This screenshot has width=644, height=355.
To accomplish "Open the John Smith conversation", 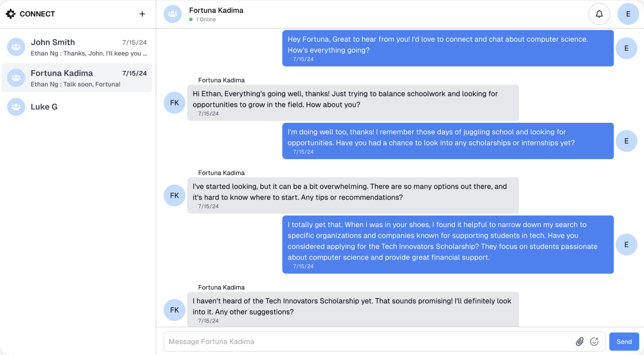I will pos(77,47).
